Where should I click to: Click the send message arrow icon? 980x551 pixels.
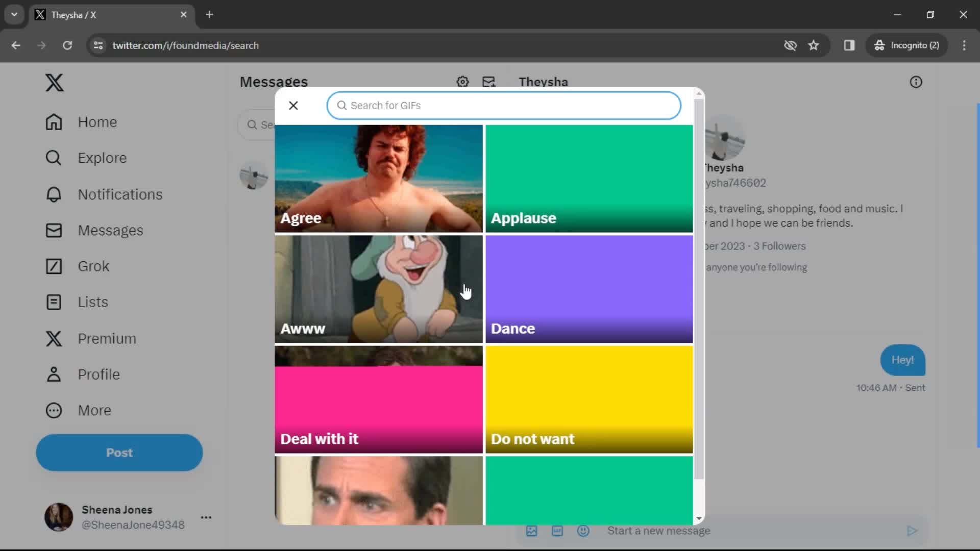click(x=912, y=531)
